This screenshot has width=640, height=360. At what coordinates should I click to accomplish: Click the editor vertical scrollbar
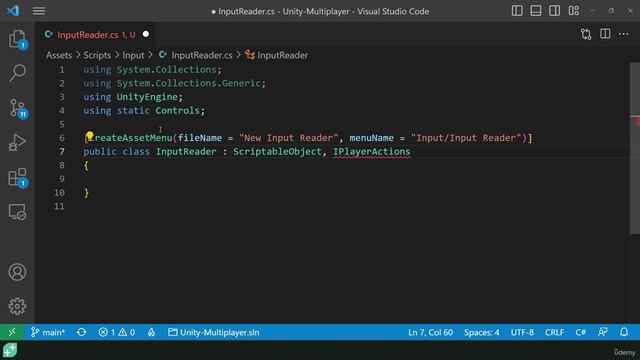click(635, 148)
